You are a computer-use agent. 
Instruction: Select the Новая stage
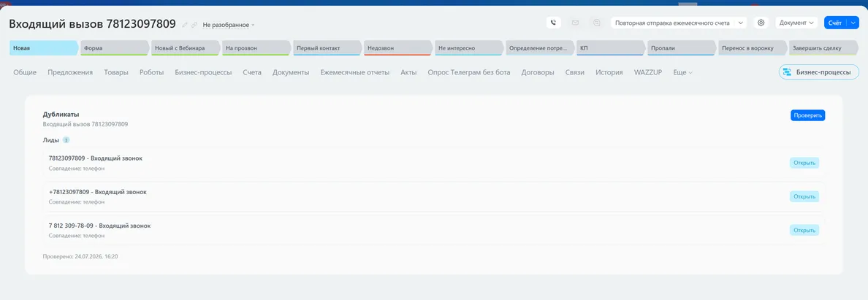45,48
